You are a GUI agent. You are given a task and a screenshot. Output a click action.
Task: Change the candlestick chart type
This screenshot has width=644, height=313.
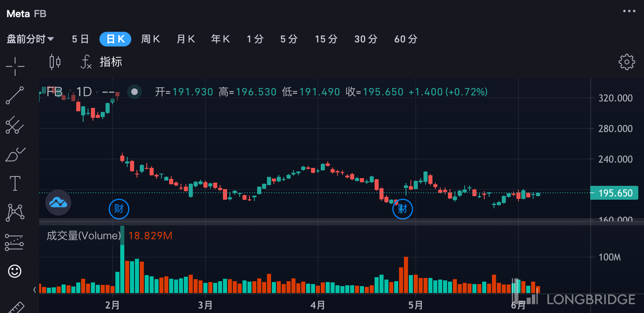(55, 62)
